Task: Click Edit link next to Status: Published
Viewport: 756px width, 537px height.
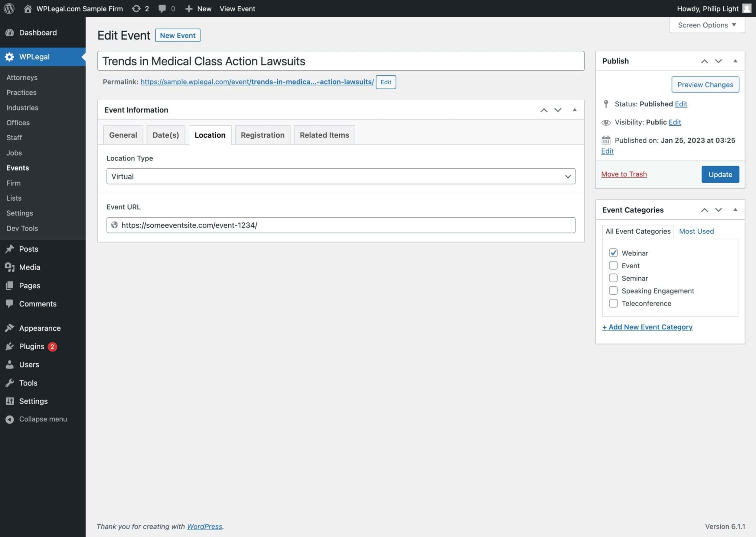Action: tap(681, 104)
